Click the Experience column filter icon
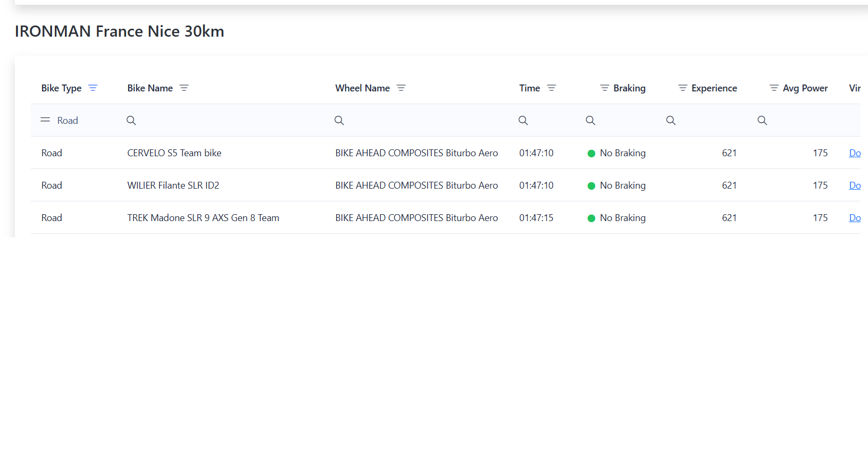868x457 pixels. [x=682, y=88]
